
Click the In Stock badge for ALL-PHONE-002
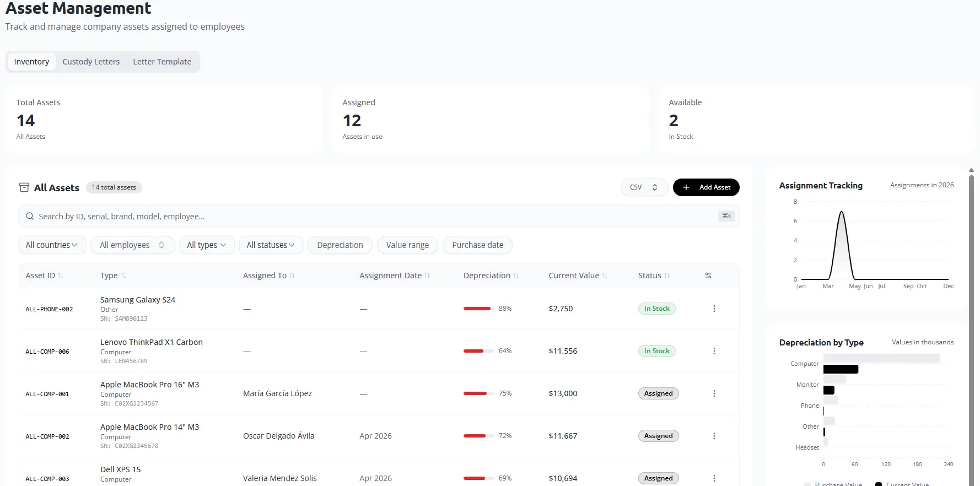[x=657, y=309]
